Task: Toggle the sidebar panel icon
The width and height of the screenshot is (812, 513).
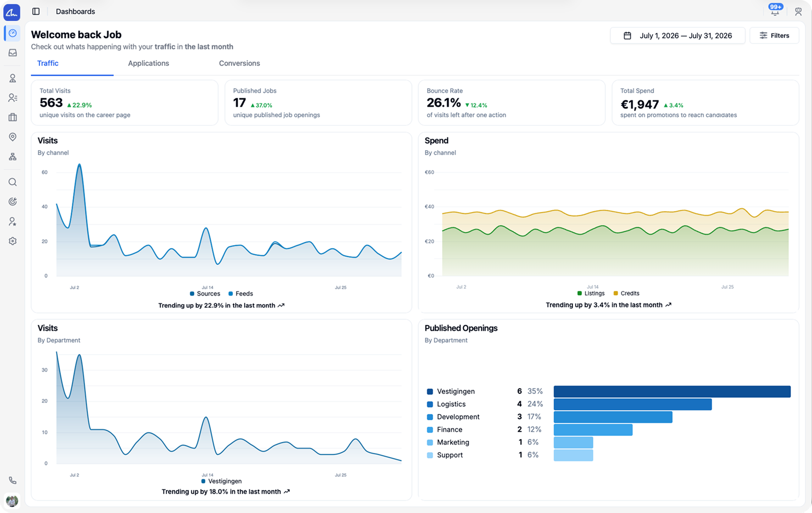Action: 36,11
